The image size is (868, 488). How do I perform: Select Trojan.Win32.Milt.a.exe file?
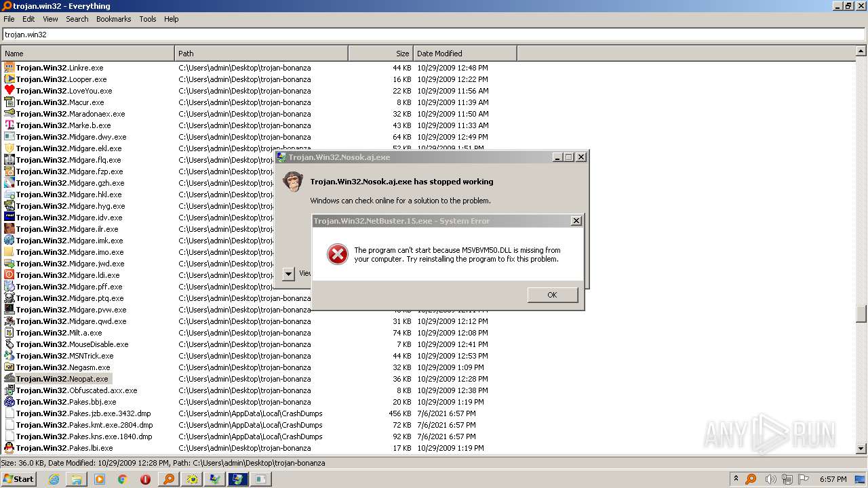59,333
